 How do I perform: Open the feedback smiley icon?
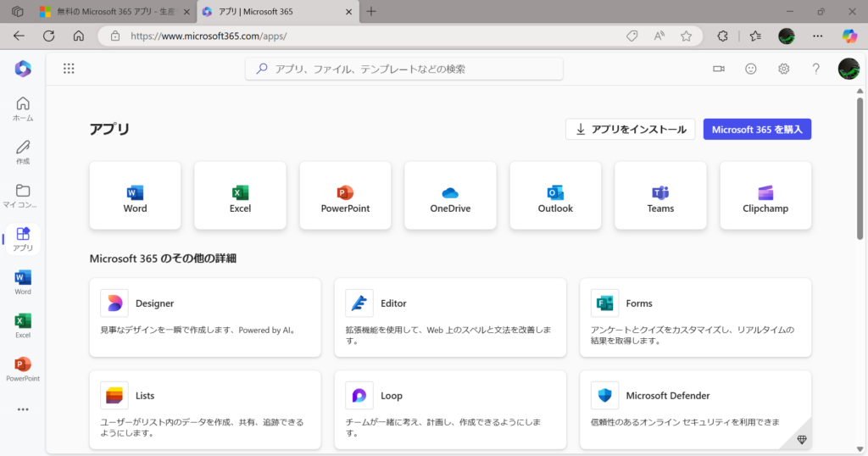pos(751,69)
